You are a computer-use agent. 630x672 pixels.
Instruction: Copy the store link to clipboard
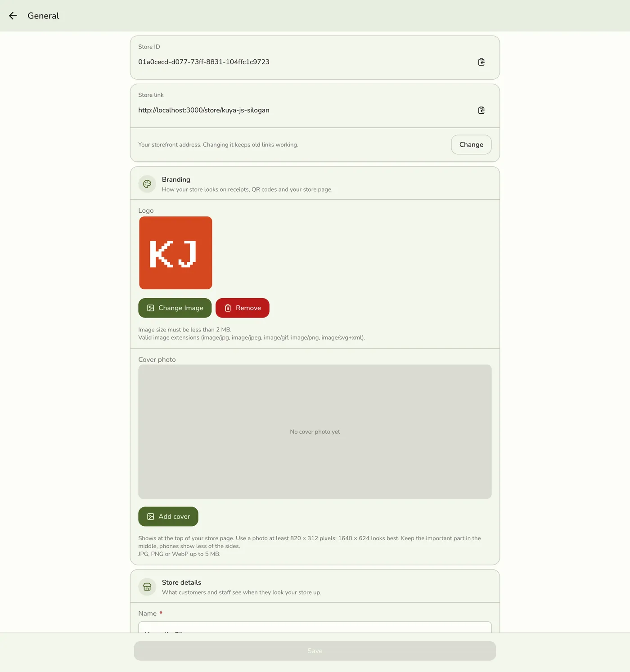[x=481, y=110]
